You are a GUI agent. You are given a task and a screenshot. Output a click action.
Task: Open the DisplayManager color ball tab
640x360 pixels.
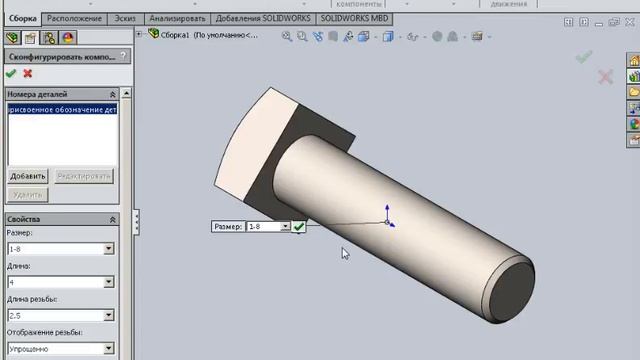[x=68, y=38]
